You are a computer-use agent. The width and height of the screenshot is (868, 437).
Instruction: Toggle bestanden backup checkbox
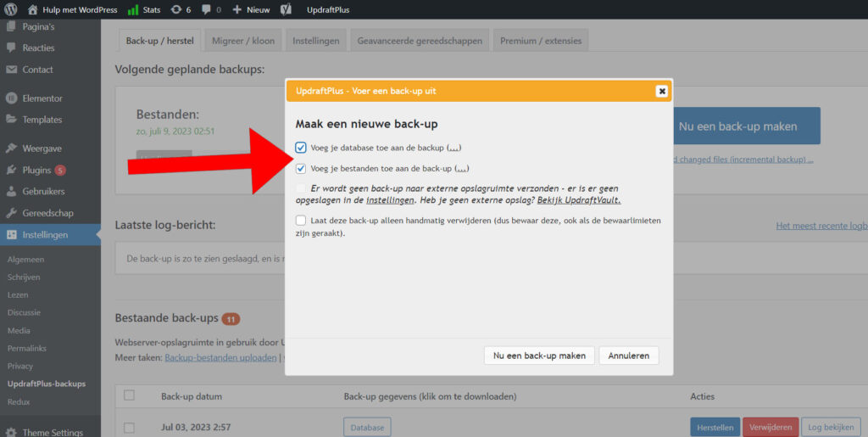click(301, 168)
